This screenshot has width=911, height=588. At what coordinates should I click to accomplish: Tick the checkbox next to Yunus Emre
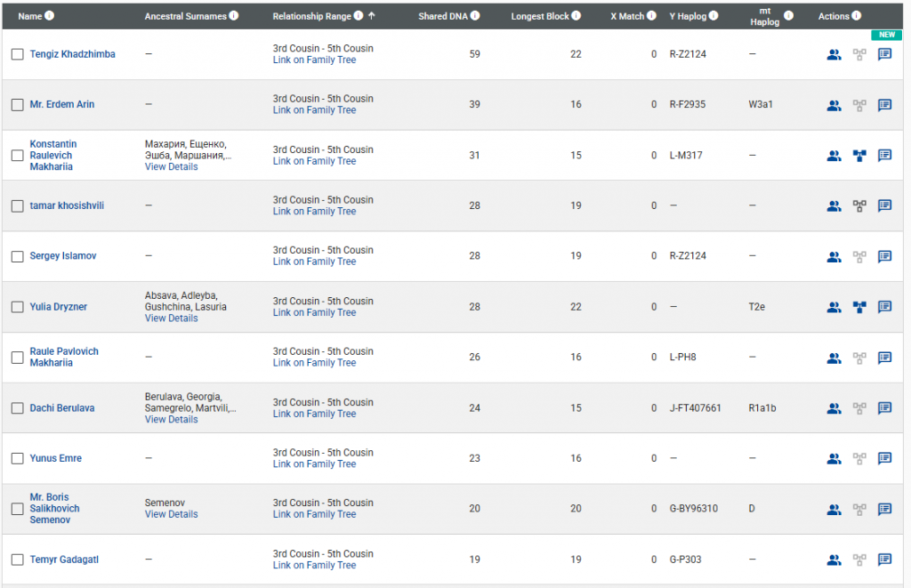[17, 459]
